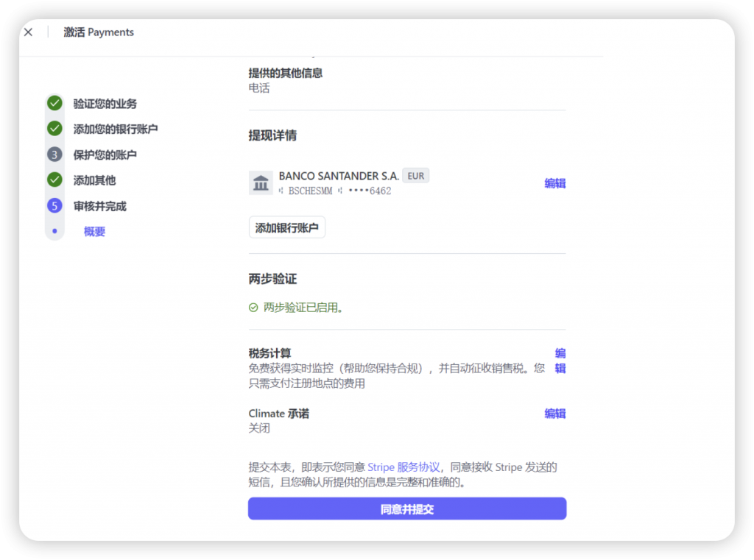The height and width of the screenshot is (560, 754).
Task: Click the 关闭 value under Climate 承诺
Action: pos(259,428)
